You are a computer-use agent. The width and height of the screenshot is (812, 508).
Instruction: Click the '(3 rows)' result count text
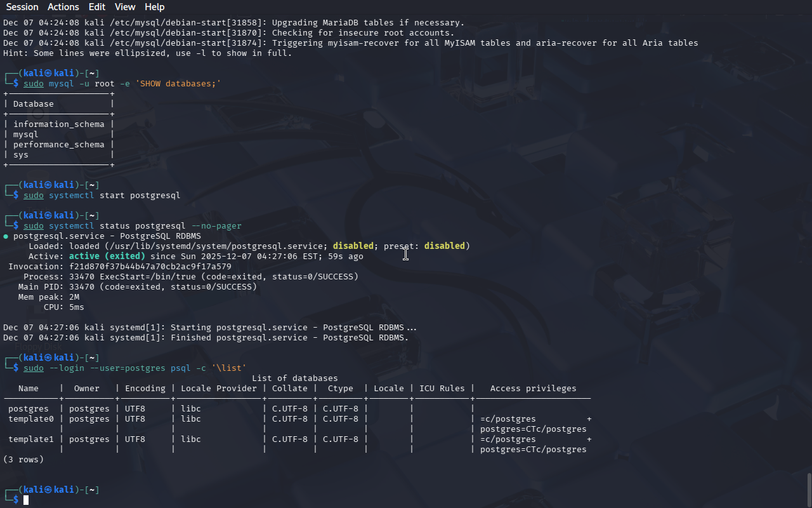pyautogui.click(x=23, y=460)
